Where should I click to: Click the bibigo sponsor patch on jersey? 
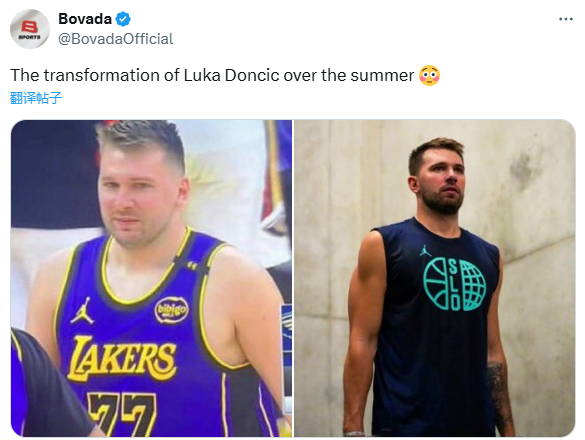172,309
